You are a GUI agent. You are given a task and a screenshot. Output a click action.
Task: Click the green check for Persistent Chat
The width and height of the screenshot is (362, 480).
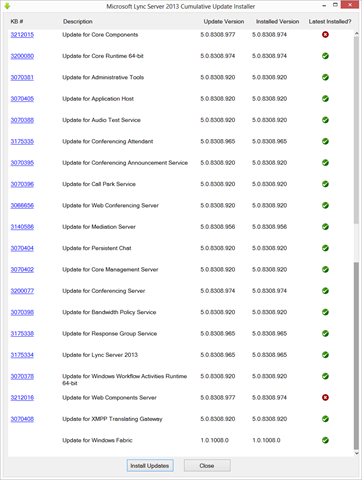point(325,248)
